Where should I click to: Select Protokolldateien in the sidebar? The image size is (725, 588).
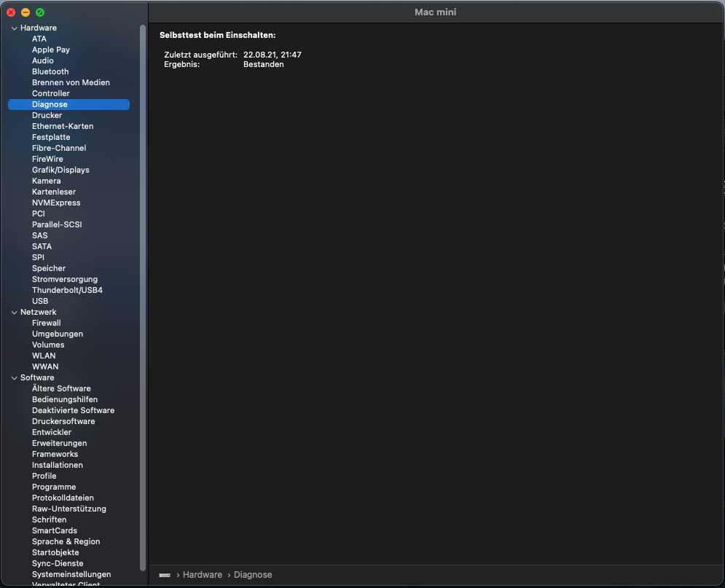pyautogui.click(x=63, y=498)
